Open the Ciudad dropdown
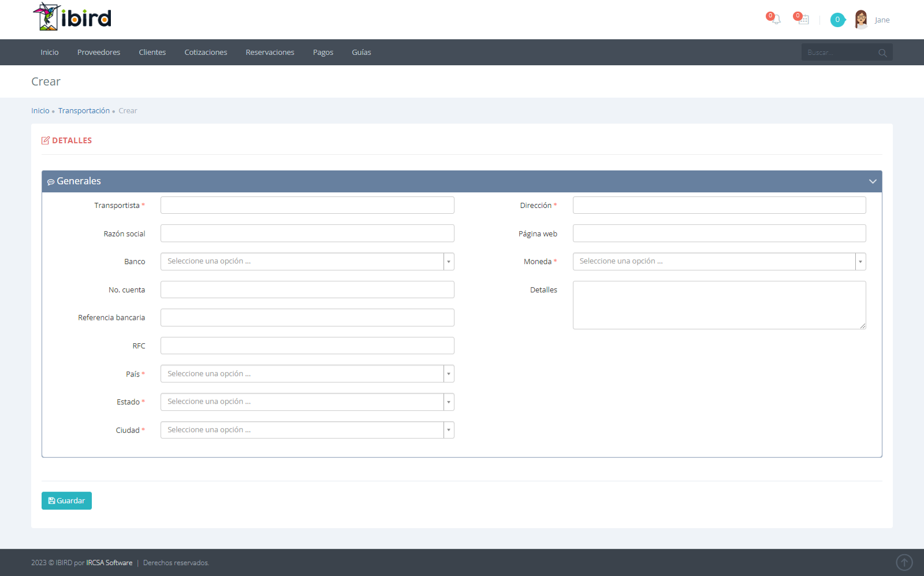The image size is (924, 576). [307, 430]
